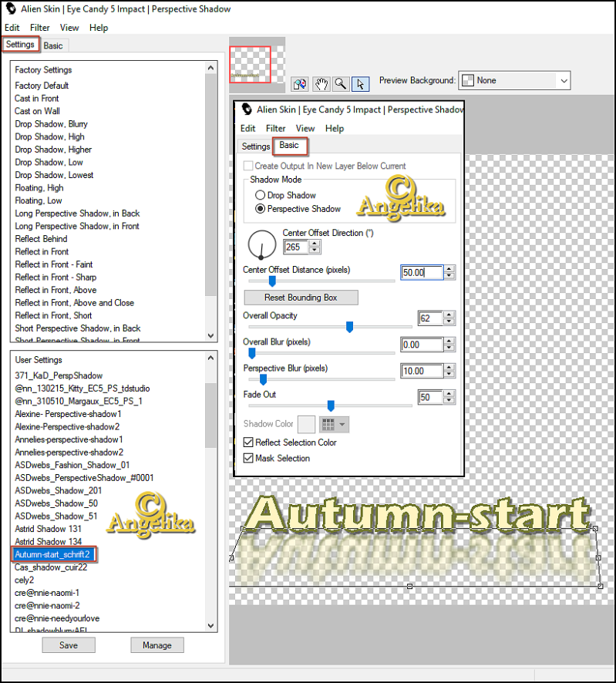Select the hand pan tool
Screen dimensions: 616x683
pos(321,83)
